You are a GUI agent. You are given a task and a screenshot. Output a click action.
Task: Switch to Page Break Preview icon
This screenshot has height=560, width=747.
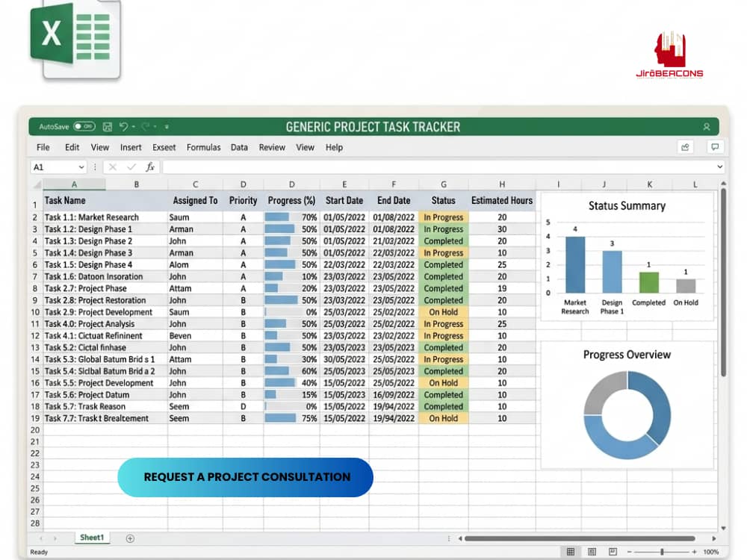click(x=613, y=552)
